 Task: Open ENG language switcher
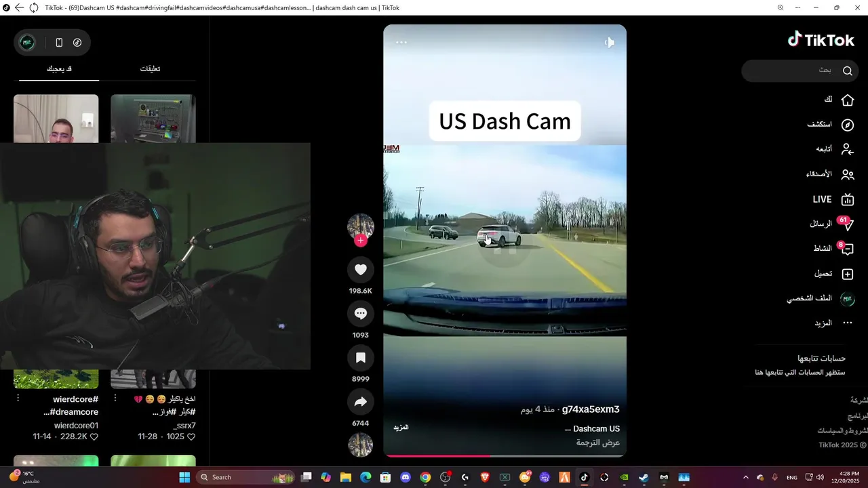[x=791, y=477]
